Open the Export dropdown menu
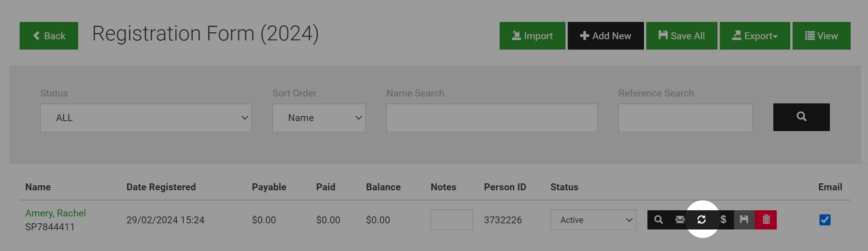868x251 pixels. tap(755, 36)
